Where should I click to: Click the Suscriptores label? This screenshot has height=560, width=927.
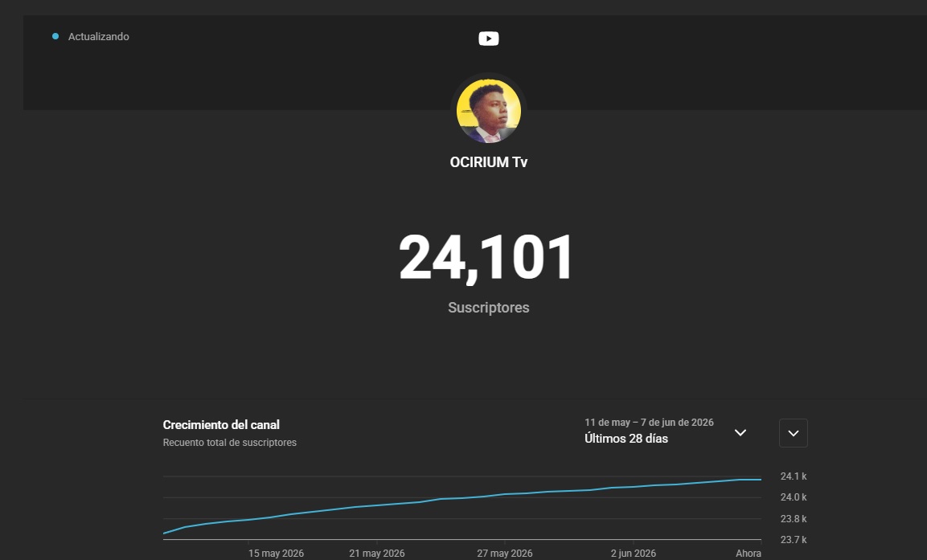[x=488, y=307]
